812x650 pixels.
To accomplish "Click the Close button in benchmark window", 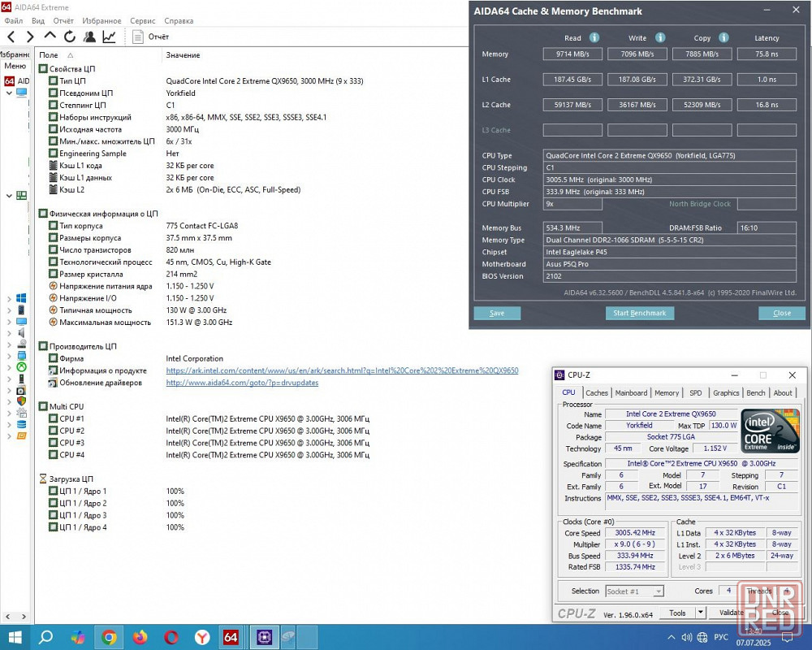I will [x=782, y=313].
